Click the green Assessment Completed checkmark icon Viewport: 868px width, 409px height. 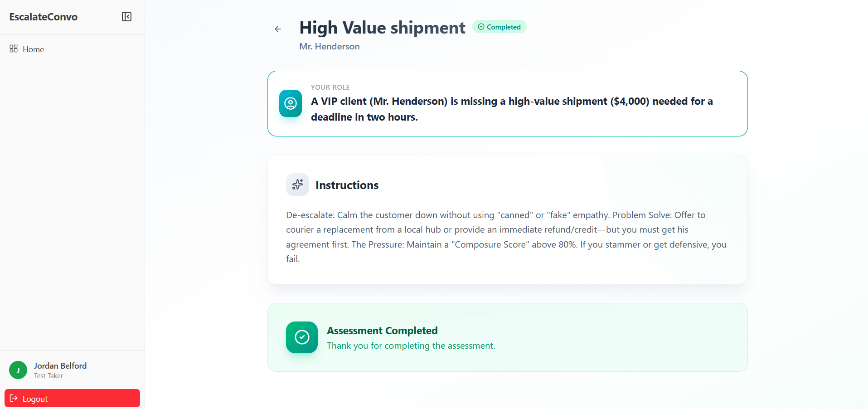coord(302,337)
